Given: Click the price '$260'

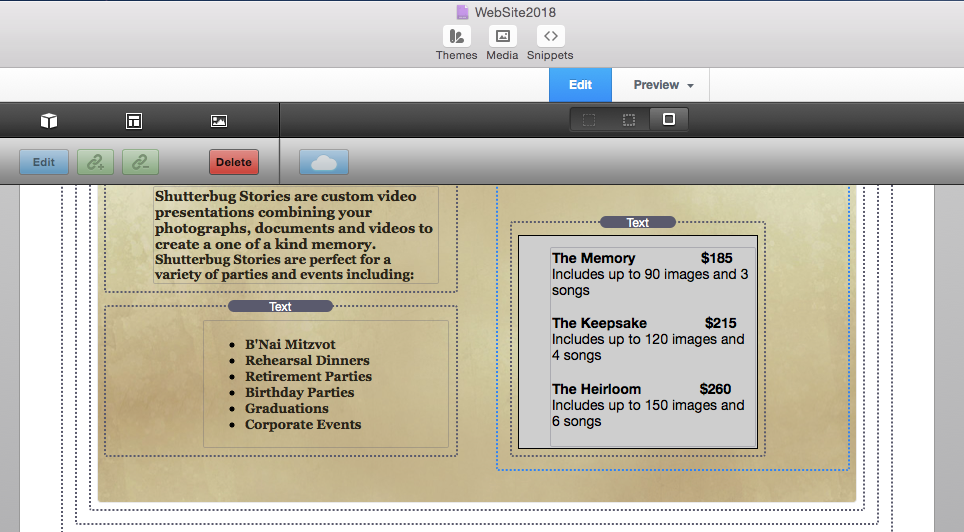Looking at the screenshot, I should click(715, 389).
